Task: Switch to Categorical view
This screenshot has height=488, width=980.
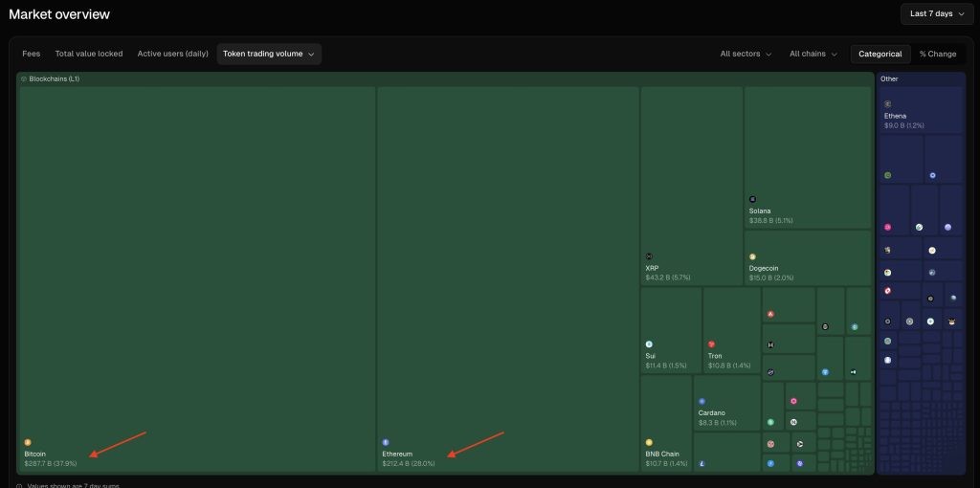Action: click(880, 55)
